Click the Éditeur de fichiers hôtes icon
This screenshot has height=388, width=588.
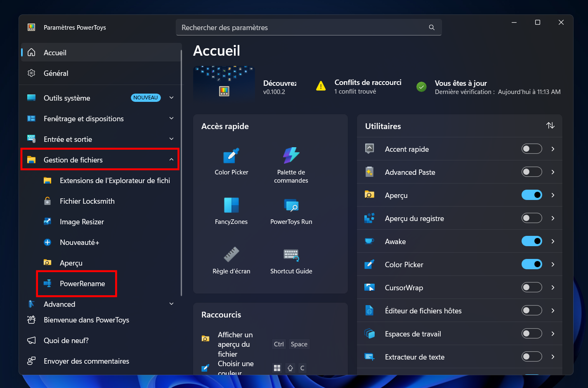click(369, 310)
